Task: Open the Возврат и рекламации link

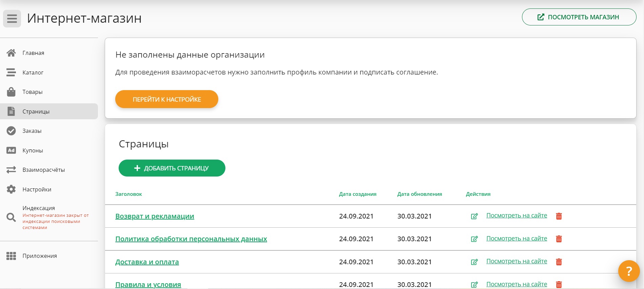Action: (155, 216)
